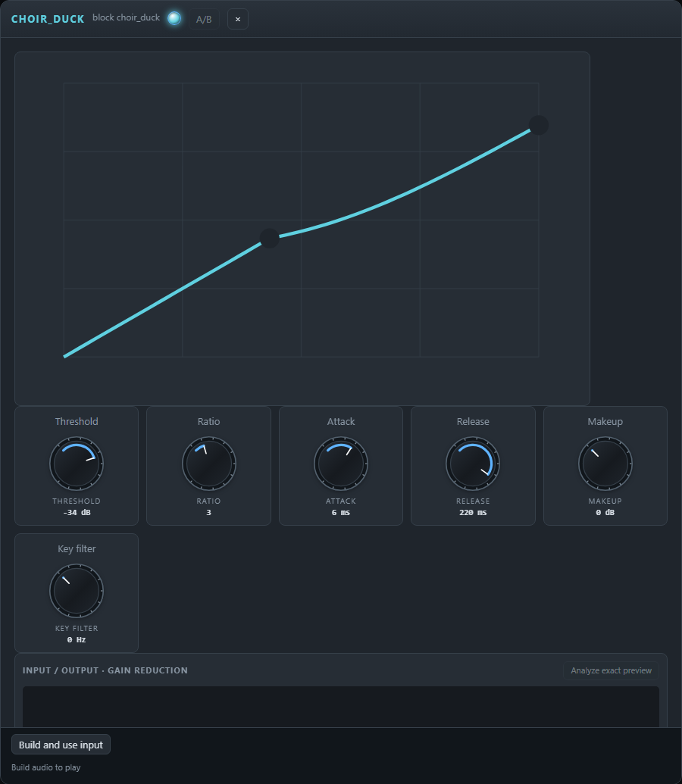
Task: Click the Ratio knob
Action: (x=208, y=464)
